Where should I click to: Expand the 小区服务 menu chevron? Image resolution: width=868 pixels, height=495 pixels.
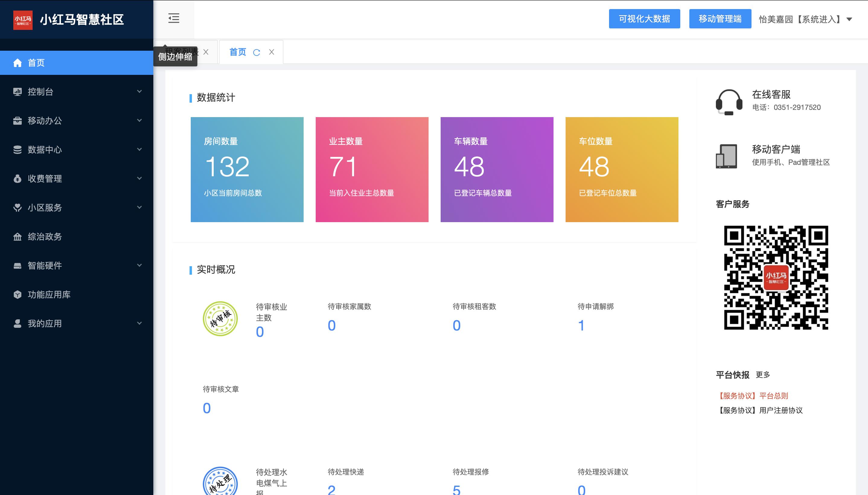[x=139, y=207]
